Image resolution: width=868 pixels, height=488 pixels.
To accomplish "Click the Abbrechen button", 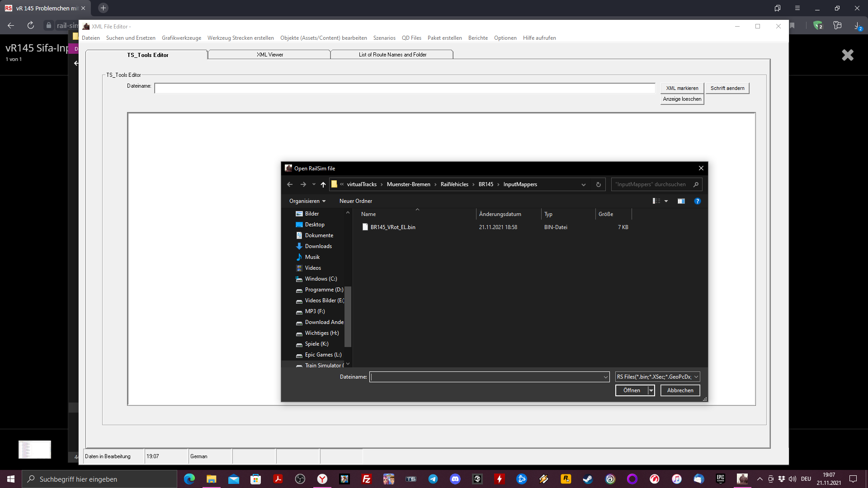I will coord(680,390).
